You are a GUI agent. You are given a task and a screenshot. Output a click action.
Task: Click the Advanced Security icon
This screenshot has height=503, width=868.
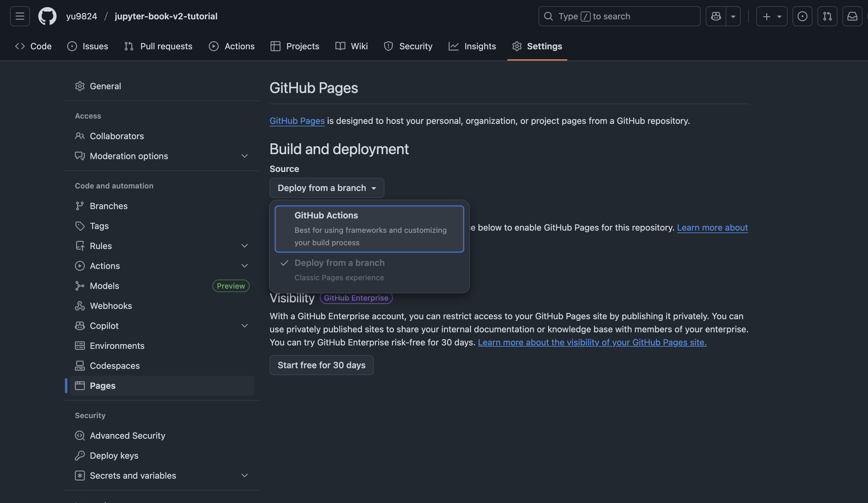pos(80,436)
